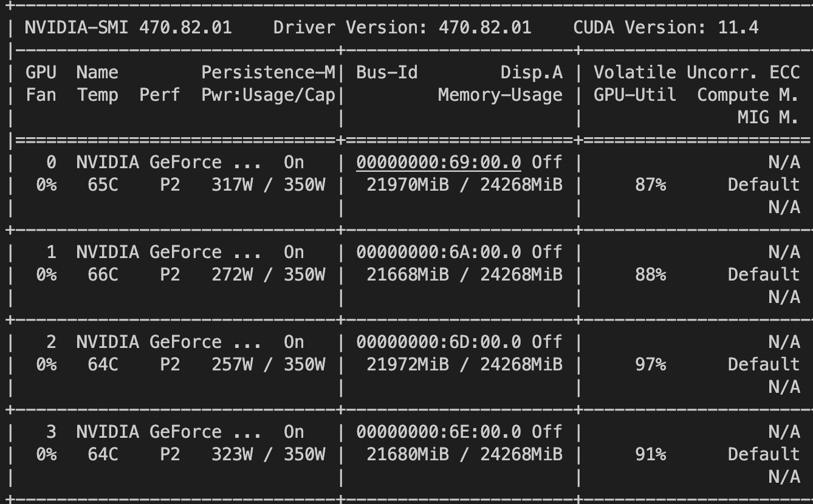Select the 88% GPU utilization value

coord(650,274)
